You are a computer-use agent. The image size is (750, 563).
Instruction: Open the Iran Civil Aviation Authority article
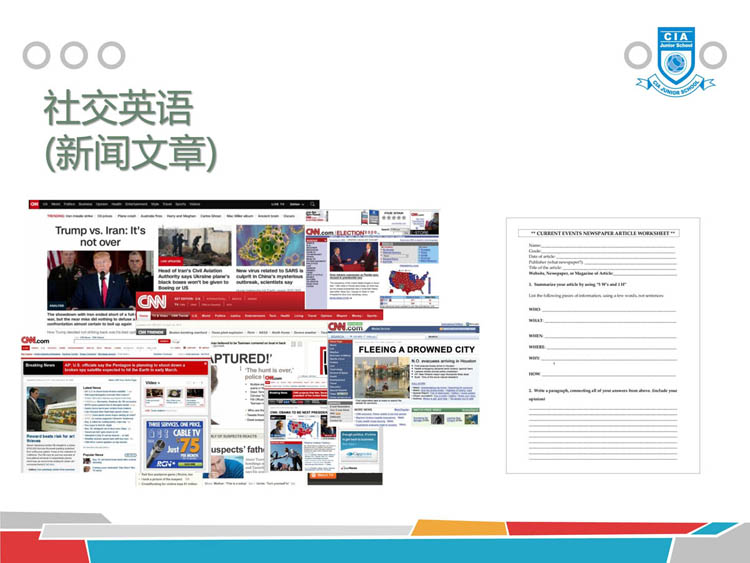coord(193,274)
